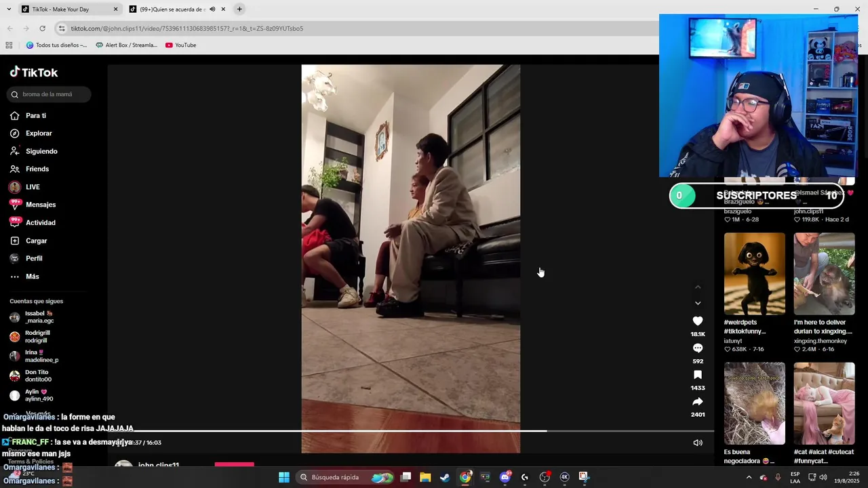Open the 'Es buena negociadora' thumbnail
The height and width of the screenshot is (488, 868).
[x=754, y=403]
